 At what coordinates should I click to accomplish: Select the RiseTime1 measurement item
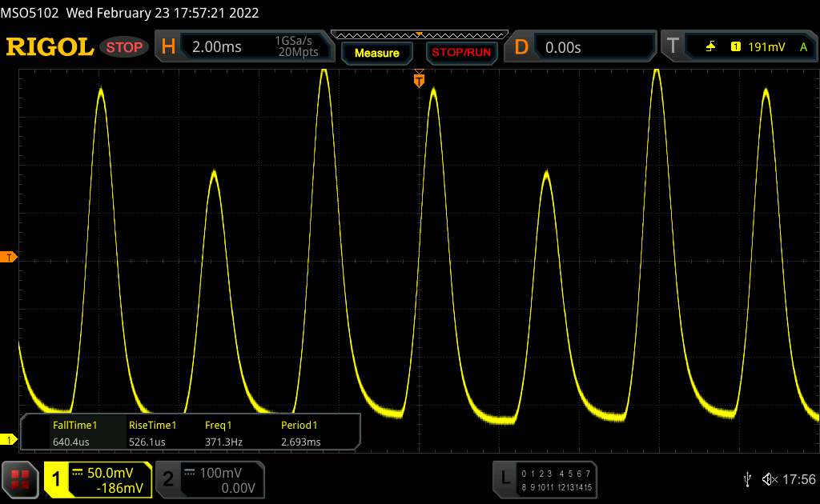pos(151,433)
